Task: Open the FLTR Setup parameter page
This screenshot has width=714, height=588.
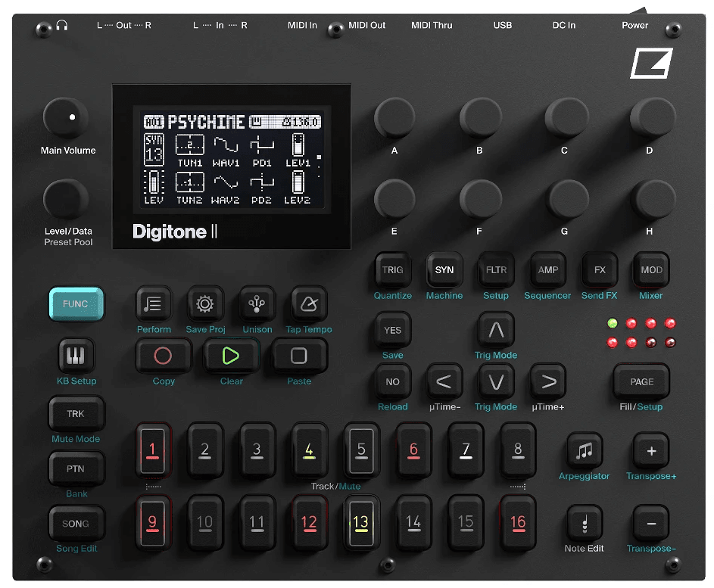Action: pos(496,270)
